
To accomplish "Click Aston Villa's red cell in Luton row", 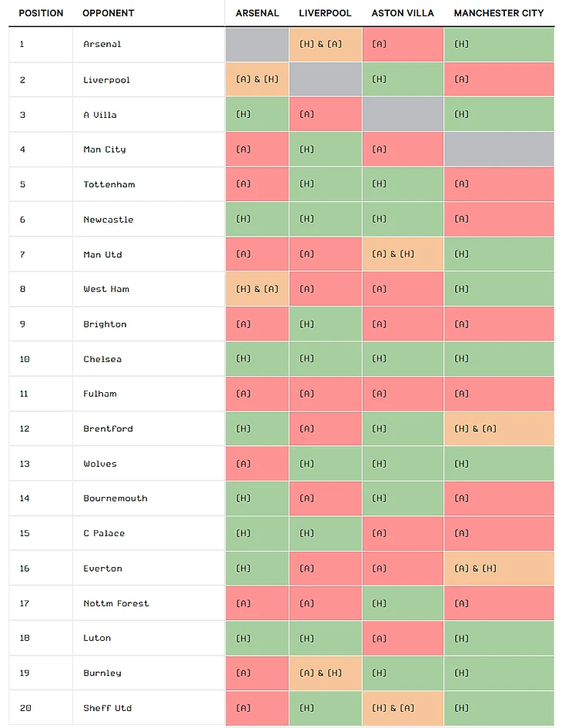I will (x=403, y=638).
